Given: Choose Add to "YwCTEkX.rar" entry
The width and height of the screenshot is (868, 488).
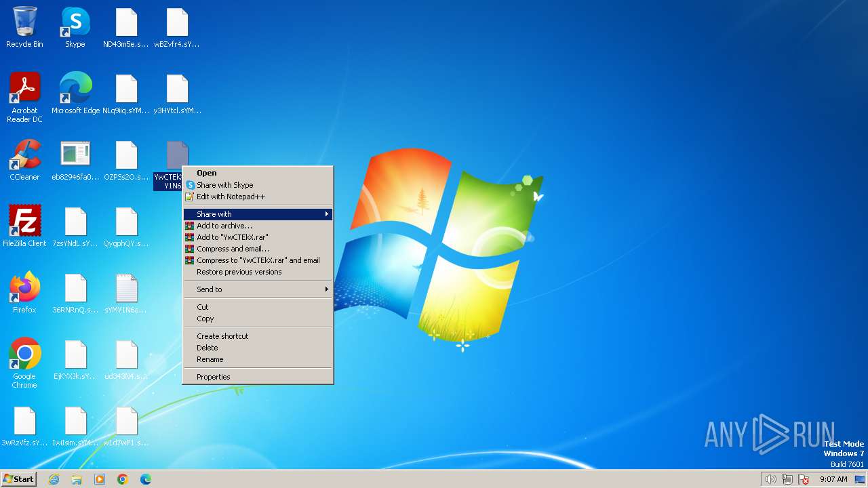Looking at the screenshot, I should [258, 237].
